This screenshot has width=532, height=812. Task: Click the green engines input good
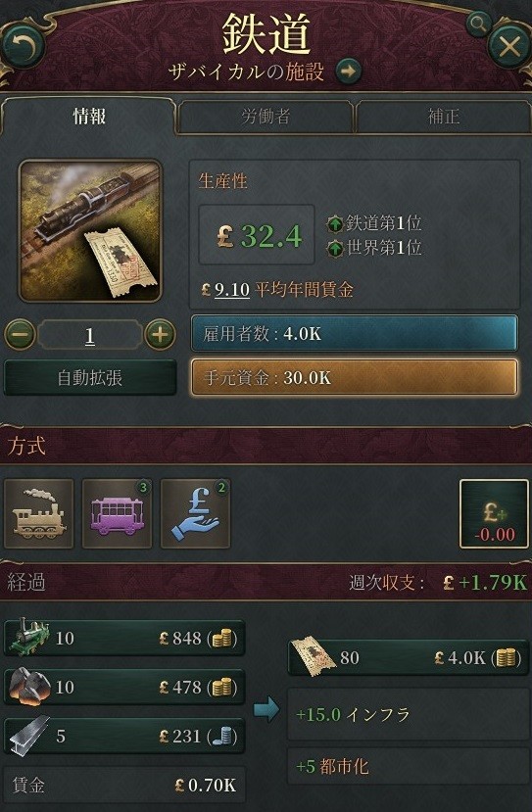coord(124,638)
